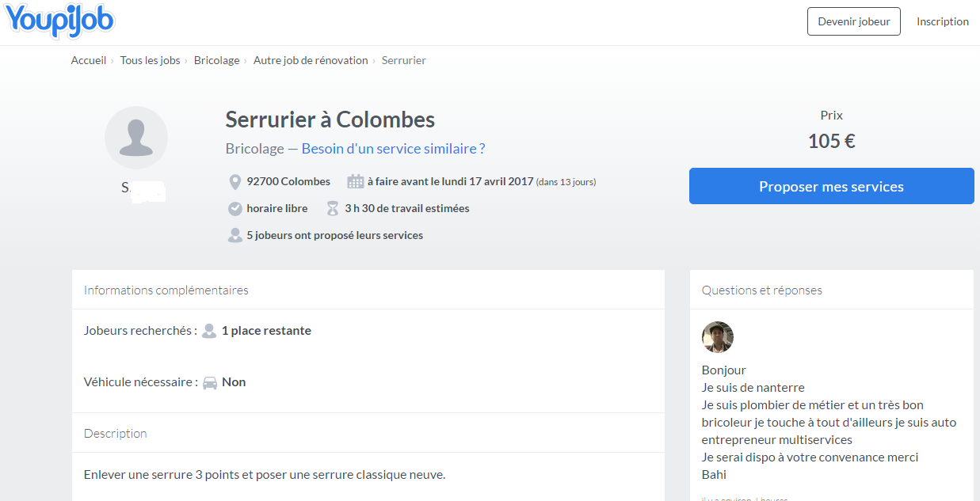Go to Accueil breadcrumb
Viewport: 980px width, 501px height.
click(x=89, y=60)
